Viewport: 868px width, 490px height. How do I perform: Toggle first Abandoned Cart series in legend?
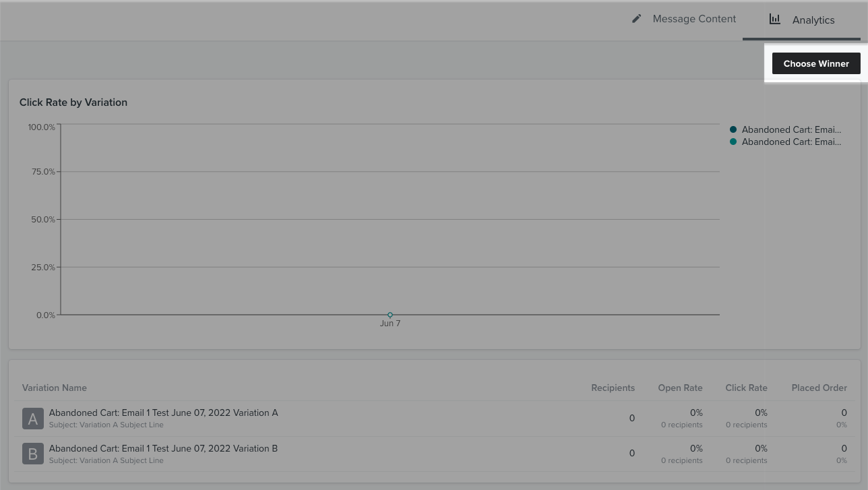pyautogui.click(x=791, y=129)
